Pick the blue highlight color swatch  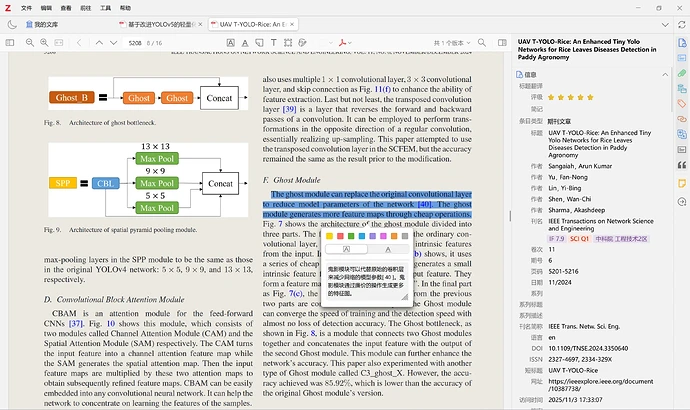click(362, 236)
